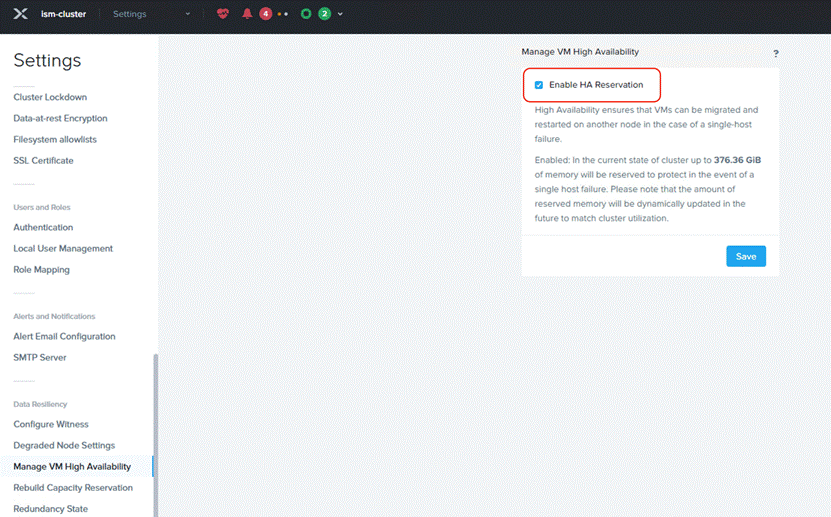
Task: Open Role Mapping settings
Action: pos(41,270)
